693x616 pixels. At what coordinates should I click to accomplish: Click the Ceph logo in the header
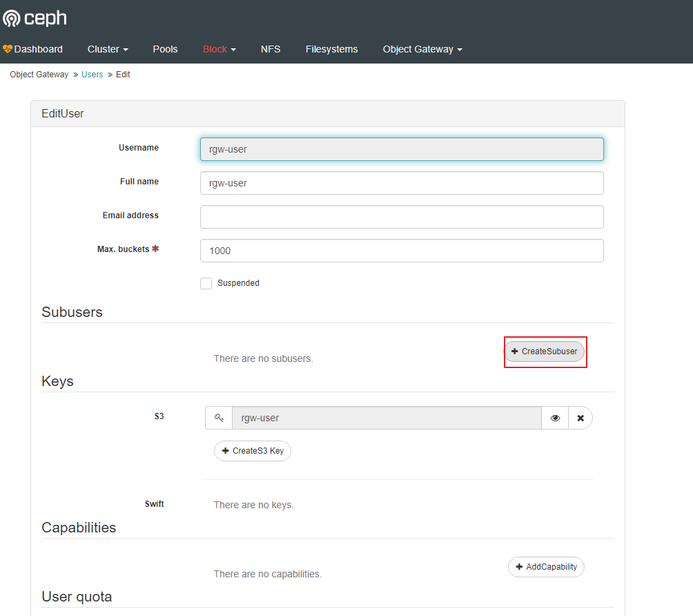34,18
